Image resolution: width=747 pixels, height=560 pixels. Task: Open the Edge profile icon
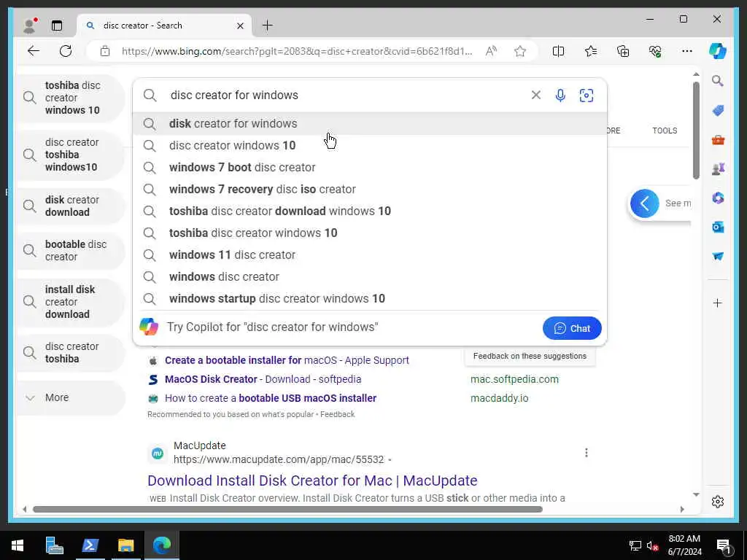tap(30, 26)
